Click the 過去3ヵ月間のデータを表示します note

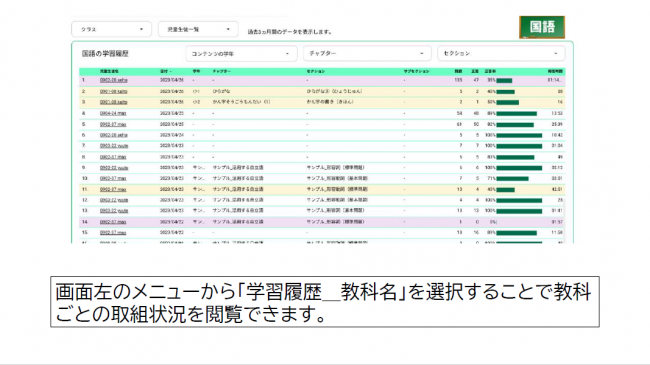click(x=289, y=32)
